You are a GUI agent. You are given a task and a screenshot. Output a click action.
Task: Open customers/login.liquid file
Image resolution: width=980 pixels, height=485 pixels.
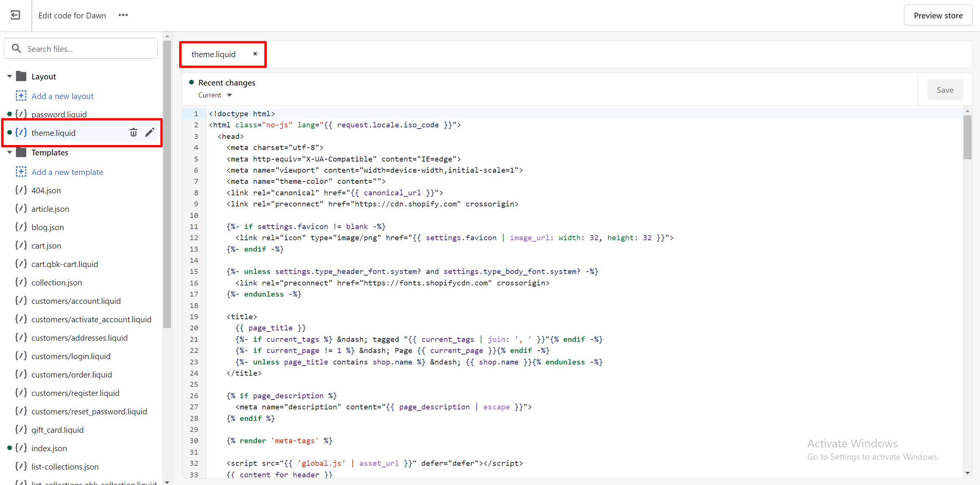coord(71,356)
